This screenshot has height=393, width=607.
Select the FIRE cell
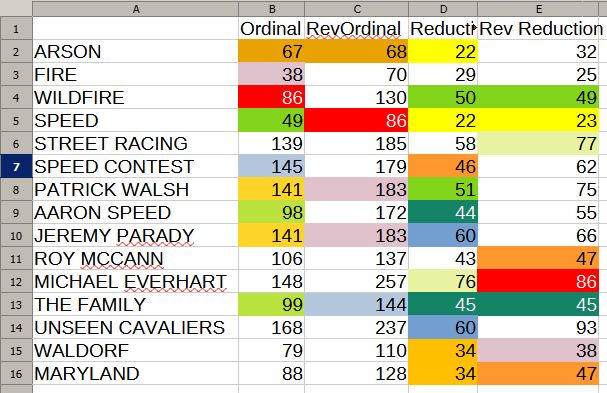135,74
